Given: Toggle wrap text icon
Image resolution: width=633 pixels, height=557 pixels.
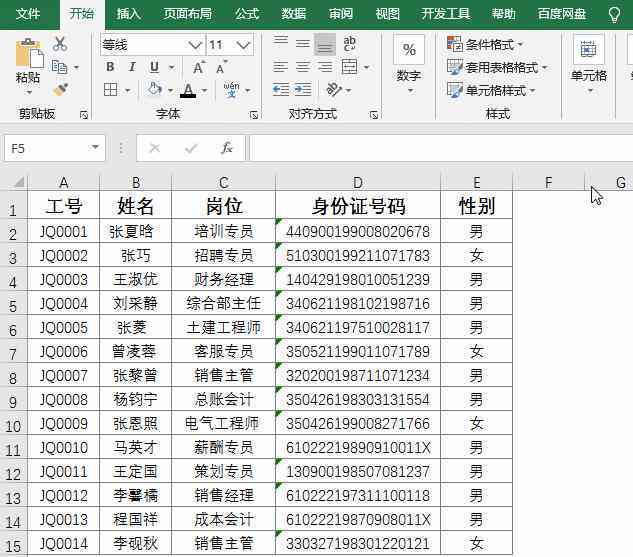Looking at the screenshot, I should (x=350, y=44).
